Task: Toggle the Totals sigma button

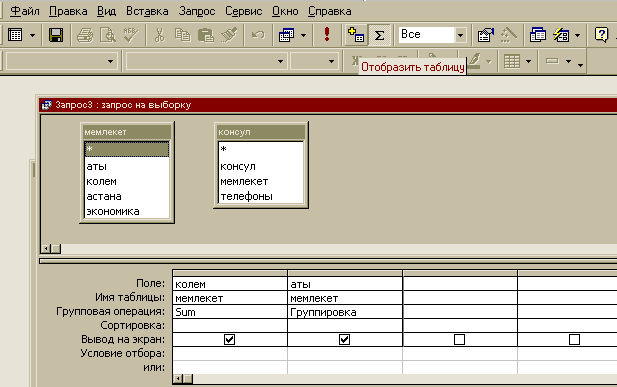Action: (379, 35)
